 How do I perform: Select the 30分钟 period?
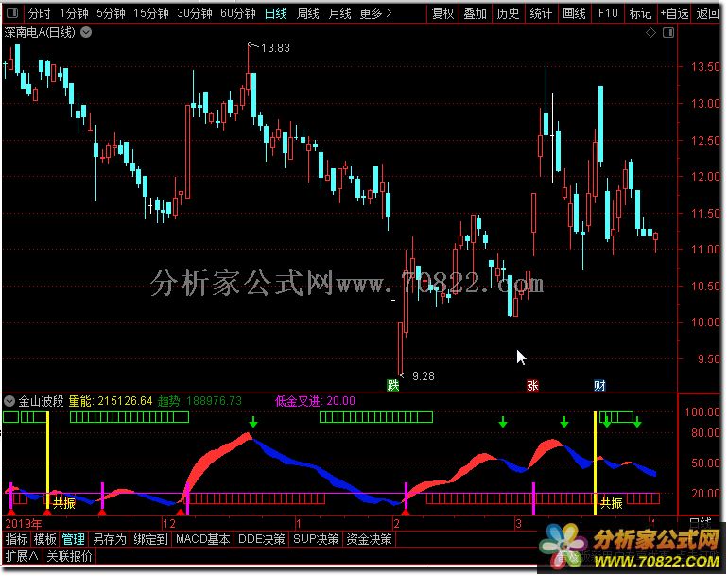point(195,13)
